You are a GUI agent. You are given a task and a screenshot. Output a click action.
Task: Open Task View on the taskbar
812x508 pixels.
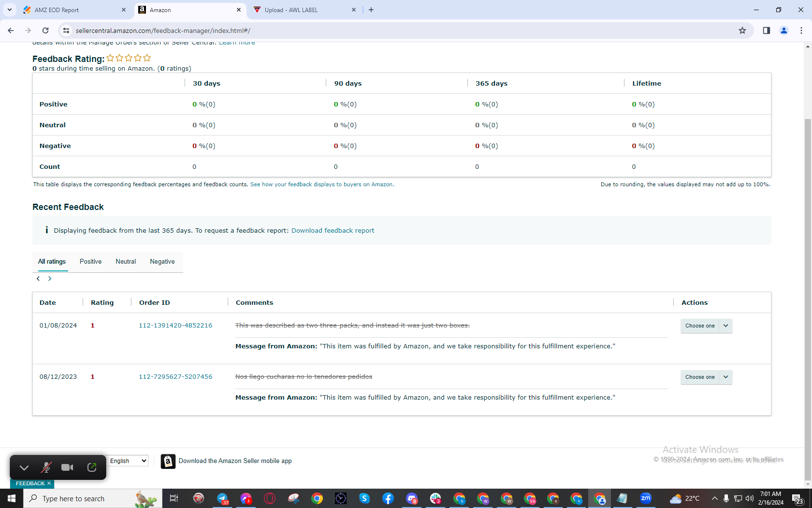pos(174,498)
